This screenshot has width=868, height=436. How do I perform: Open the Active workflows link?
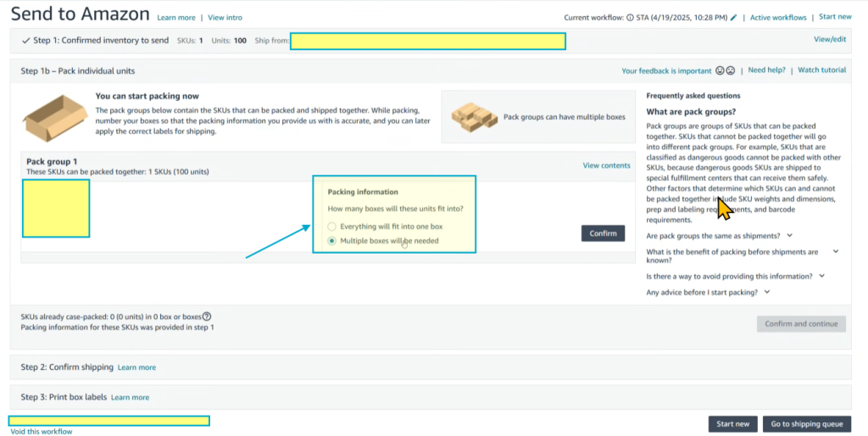click(778, 18)
